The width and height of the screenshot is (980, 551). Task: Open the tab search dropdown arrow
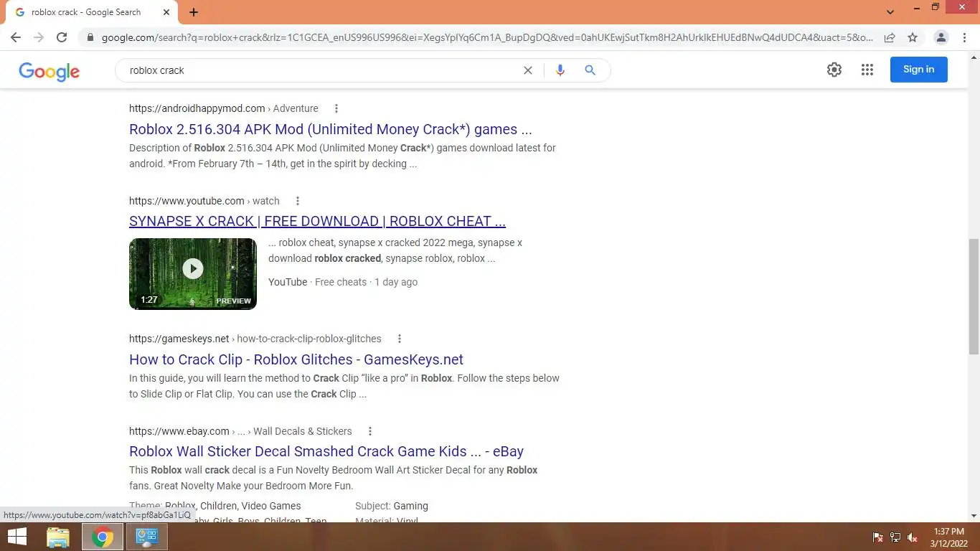[x=890, y=12]
